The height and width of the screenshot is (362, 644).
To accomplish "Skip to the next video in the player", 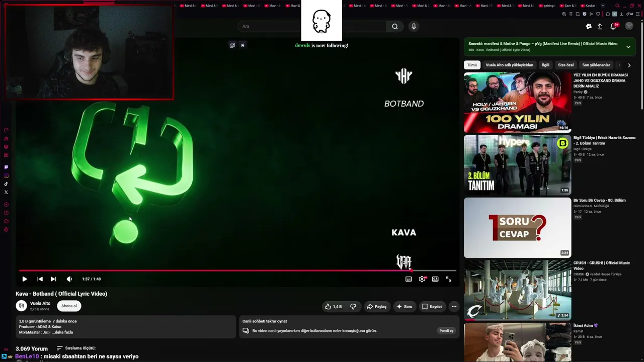I will pos(53,279).
